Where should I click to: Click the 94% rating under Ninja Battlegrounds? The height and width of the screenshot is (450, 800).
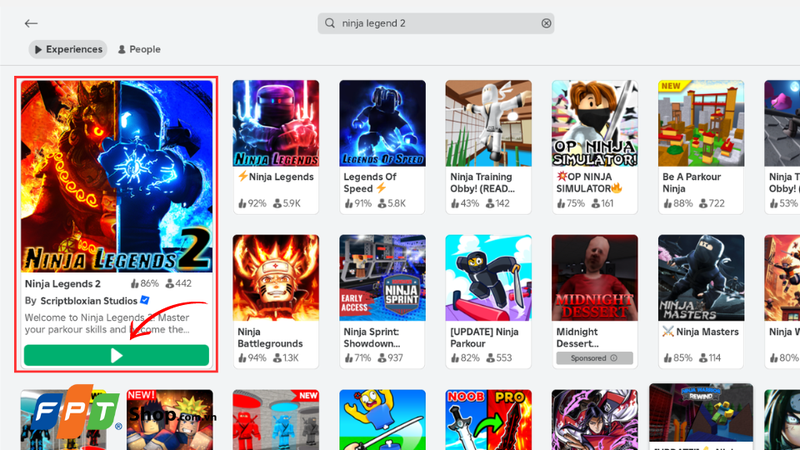[252, 358]
